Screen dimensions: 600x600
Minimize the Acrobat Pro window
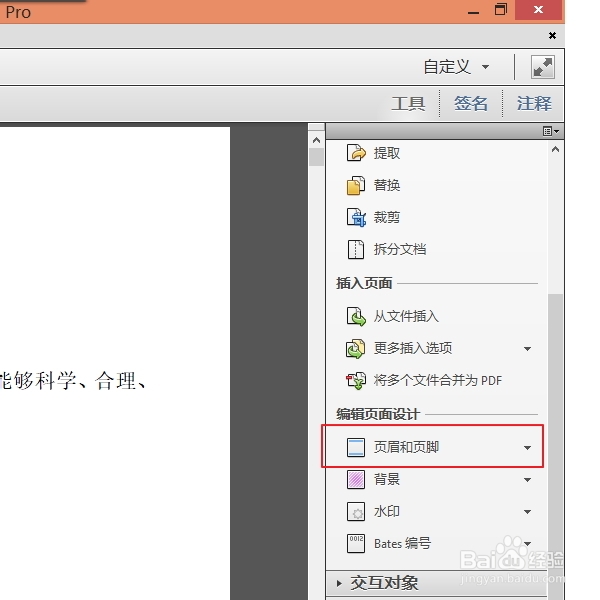(473, 11)
